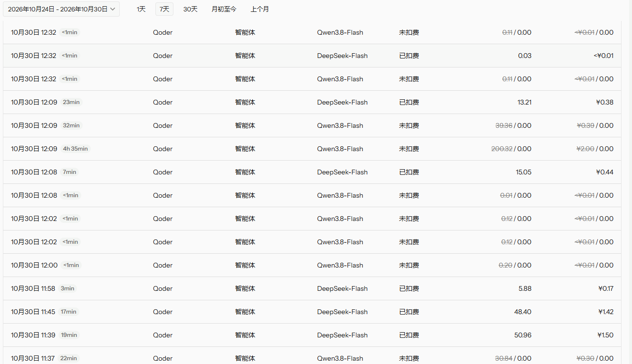The width and height of the screenshot is (632, 364).
Task: Click the 50.96 usage value
Action: pos(523,335)
